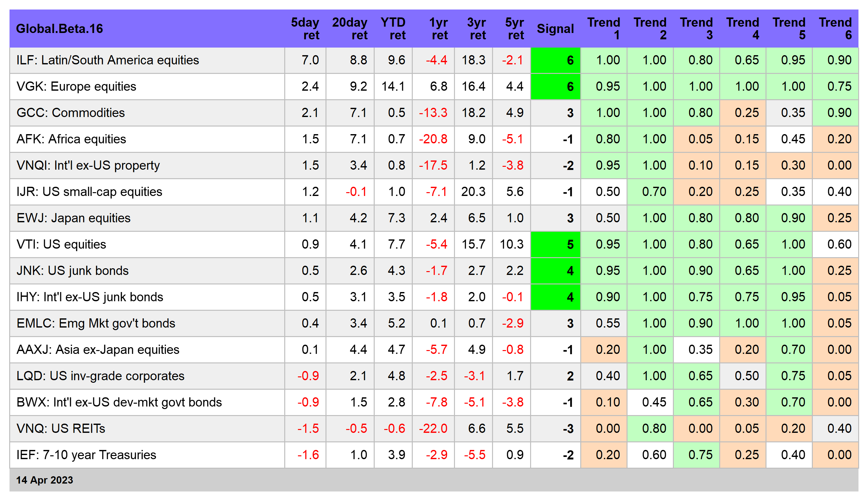
Task: Click AFK 1yr return -20.8
Action: (x=433, y=139)
